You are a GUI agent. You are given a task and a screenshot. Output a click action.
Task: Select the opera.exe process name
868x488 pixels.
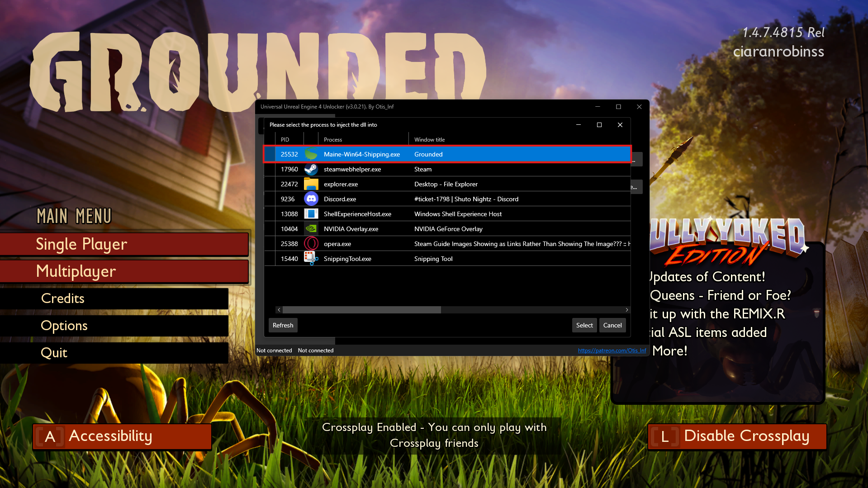click(x=337, y=244)
